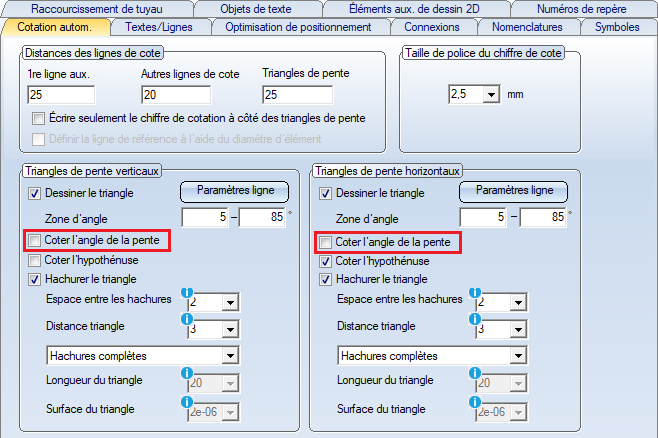The image size is (658, 438).
Task: Click info icon beside vertical Distance triangle
Action: click(x=187, y=319)
